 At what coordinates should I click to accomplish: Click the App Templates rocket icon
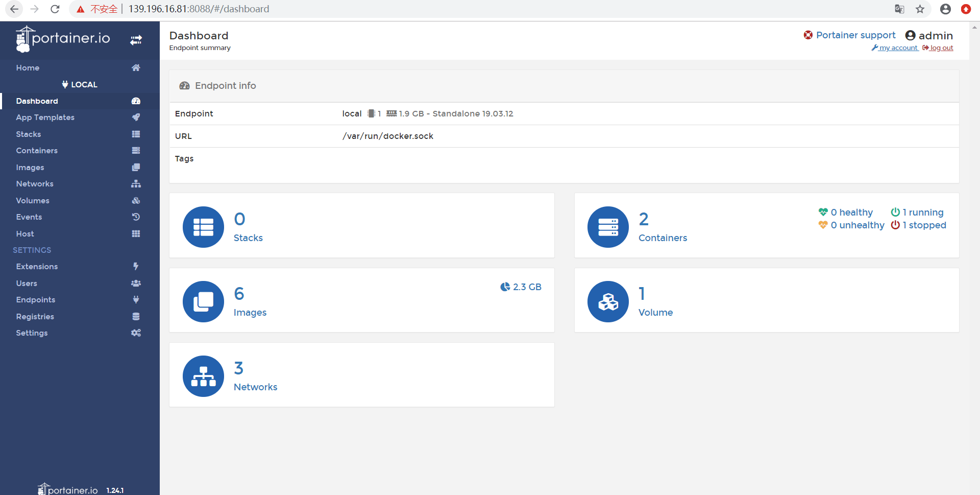tap(136, 117)
